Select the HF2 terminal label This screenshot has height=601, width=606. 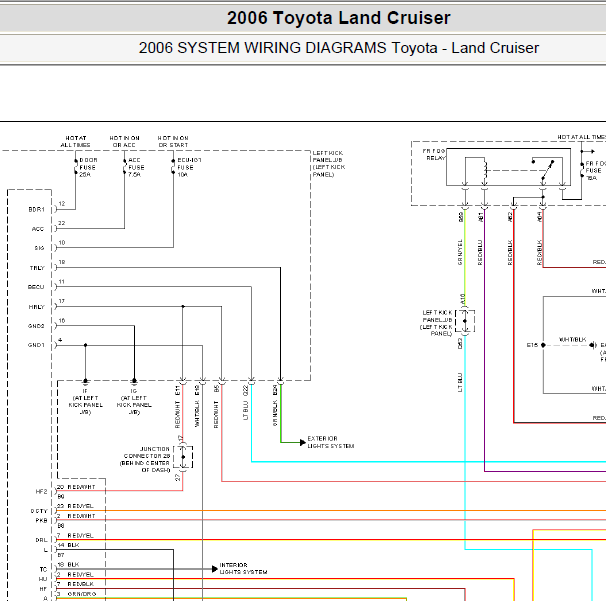click(41, 492)
